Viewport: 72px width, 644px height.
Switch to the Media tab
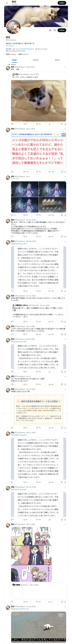[57, 60]
